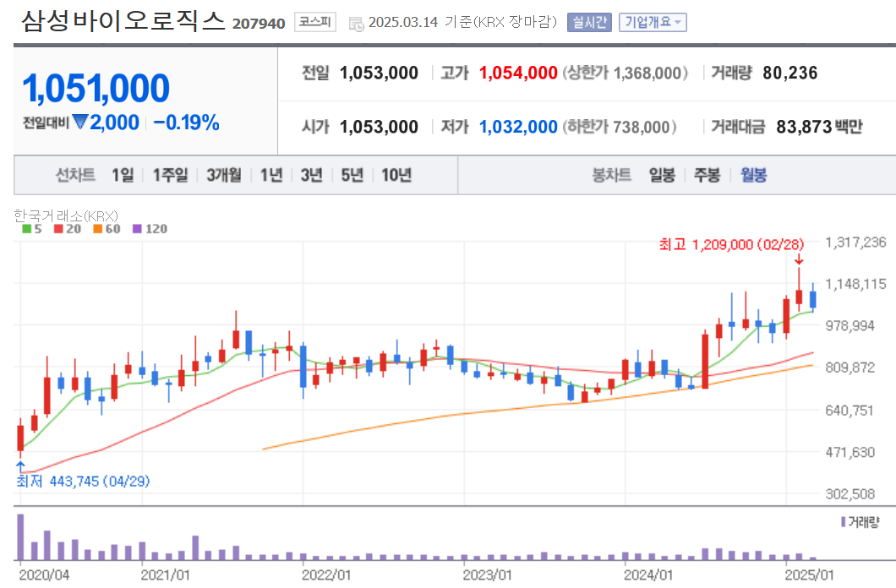
Task: Click the purple 120-period moving average swatch
Action: (137, 229)
